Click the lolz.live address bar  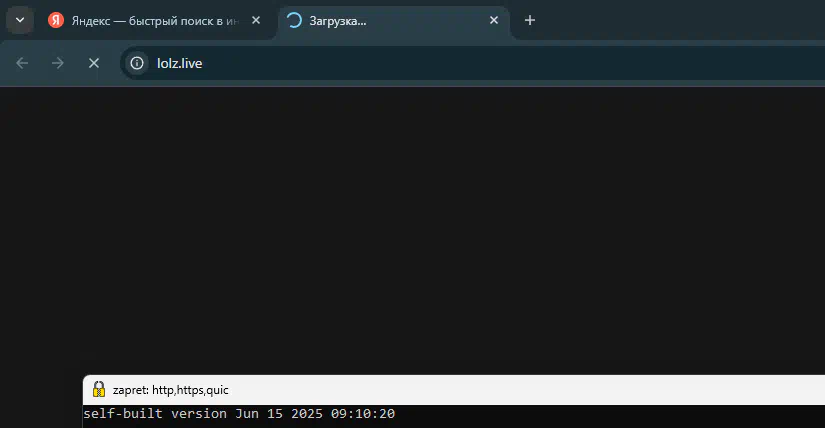coord(474,63)
